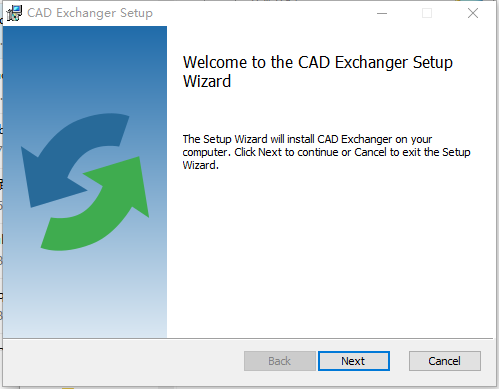
Task: Click the grayed-out maximize button
Action: click(427, 13)
